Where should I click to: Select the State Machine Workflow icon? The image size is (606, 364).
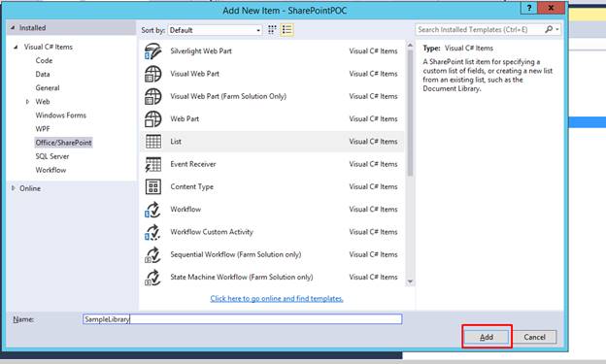point(153,277)
